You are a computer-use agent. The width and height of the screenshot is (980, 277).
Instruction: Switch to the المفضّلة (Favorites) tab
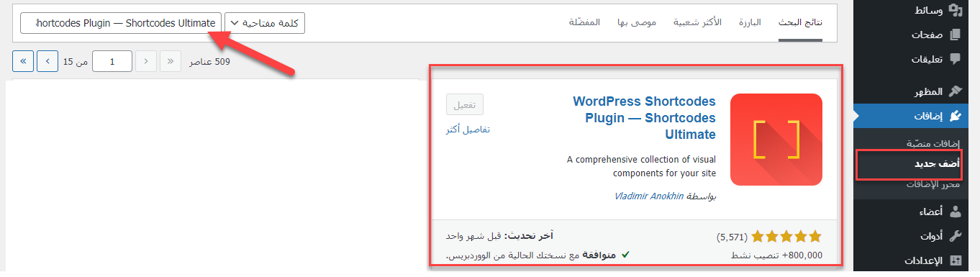point(584,23)
